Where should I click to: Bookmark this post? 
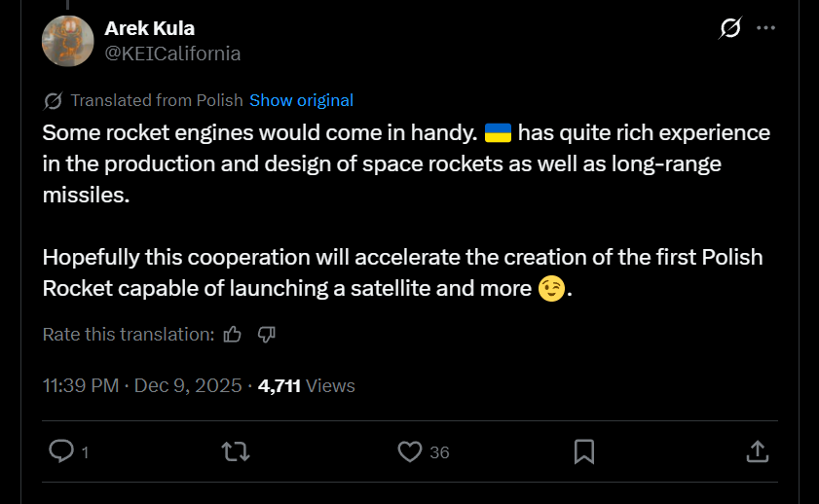click(x=584, y=451)
